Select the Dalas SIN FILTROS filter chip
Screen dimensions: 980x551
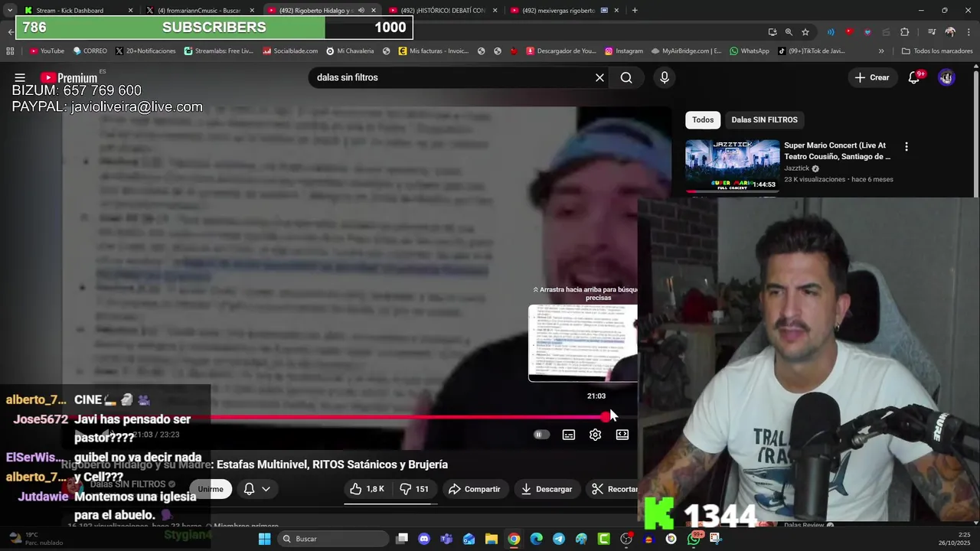tap(764, 119)
